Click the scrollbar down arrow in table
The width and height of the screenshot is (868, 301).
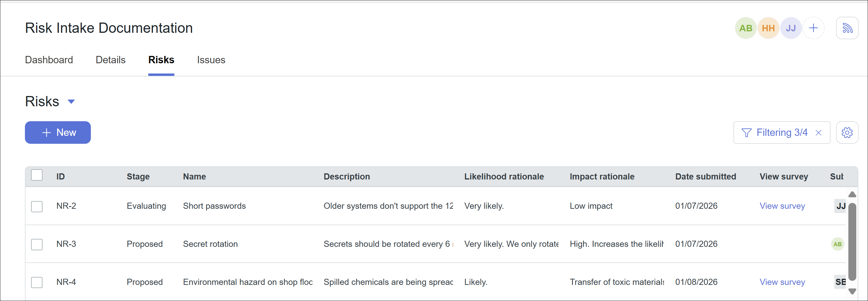852,291
